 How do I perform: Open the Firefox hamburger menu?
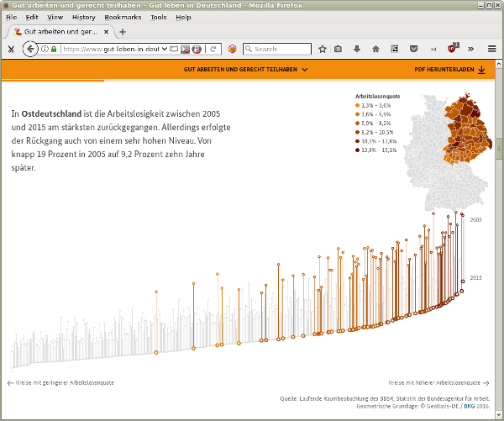coord(491,49)
